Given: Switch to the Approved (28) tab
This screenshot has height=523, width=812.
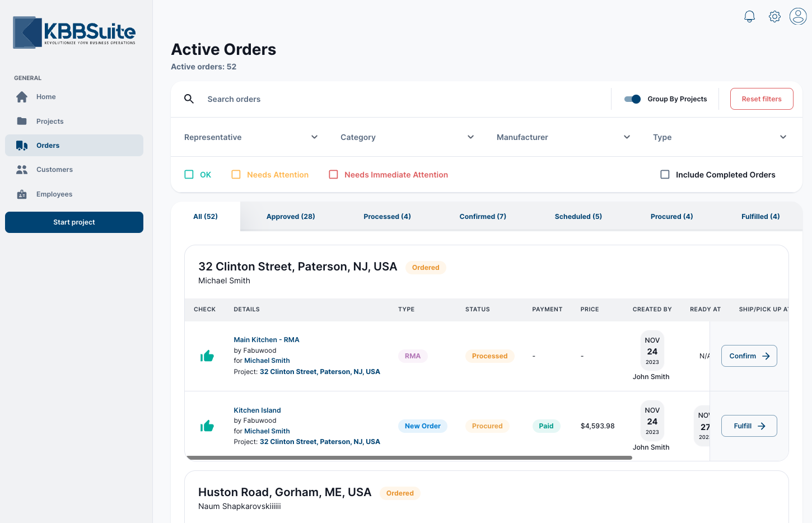Looking at the screenshot, I should (x=291, y=217).
